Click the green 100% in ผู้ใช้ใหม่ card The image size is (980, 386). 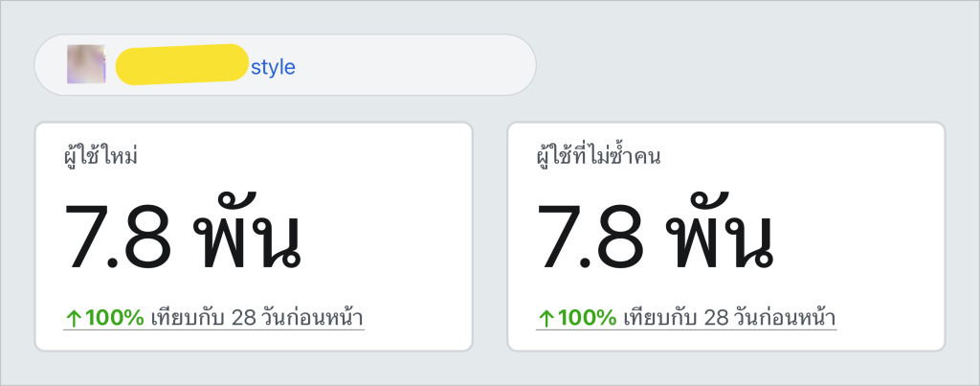pyautogui.click(x=115, y=318)
